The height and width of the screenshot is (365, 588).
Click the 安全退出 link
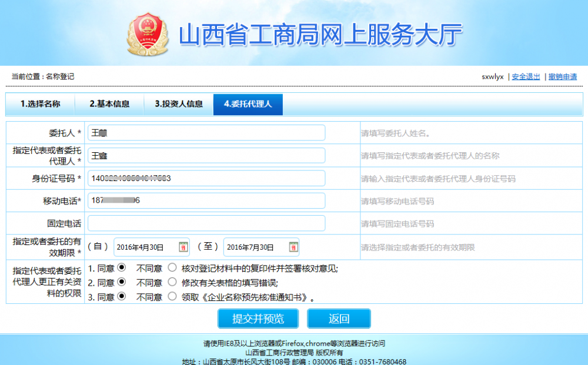coord(525,77)
